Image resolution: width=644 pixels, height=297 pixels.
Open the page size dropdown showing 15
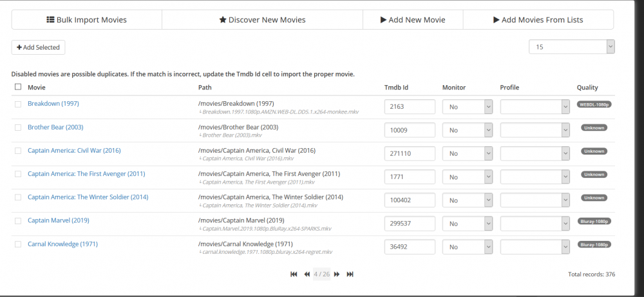(572, 47)
